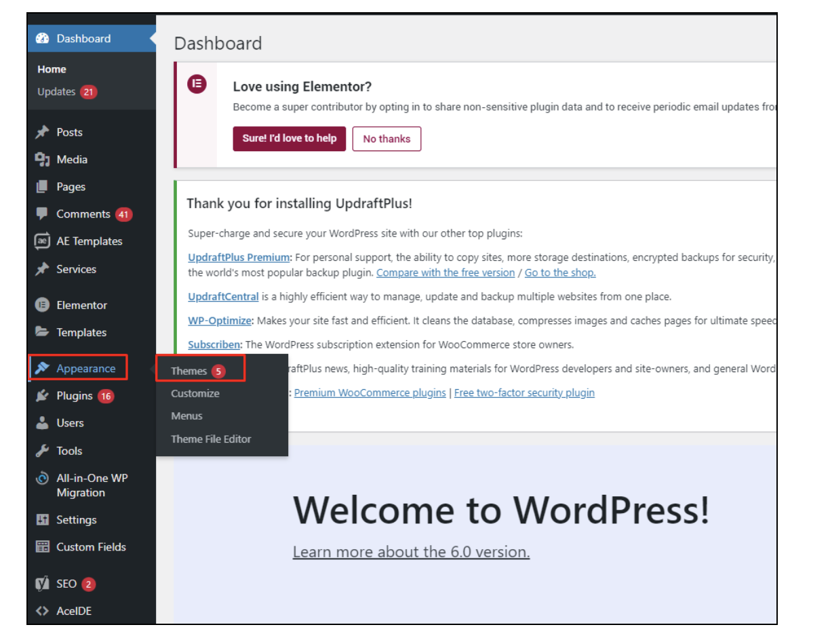
Task: Click the Elementor sidebar icon
Action: (x=41, y=305)
